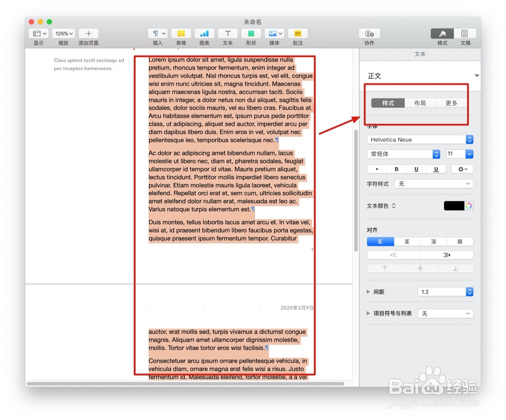506x420 pixels.
Task: Click the 添加页面 plus button
Action: (89, 33)
